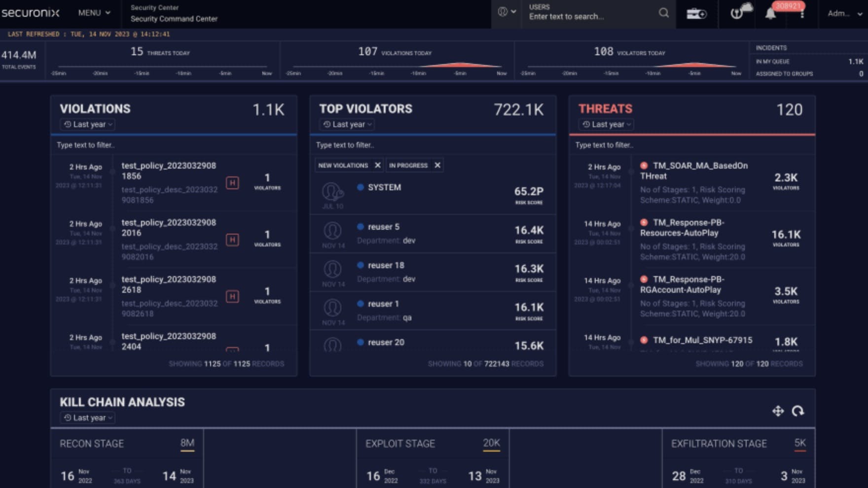Click the incident case icon in the top bar
Screen dimensions: 868x488
click(697, 14)
